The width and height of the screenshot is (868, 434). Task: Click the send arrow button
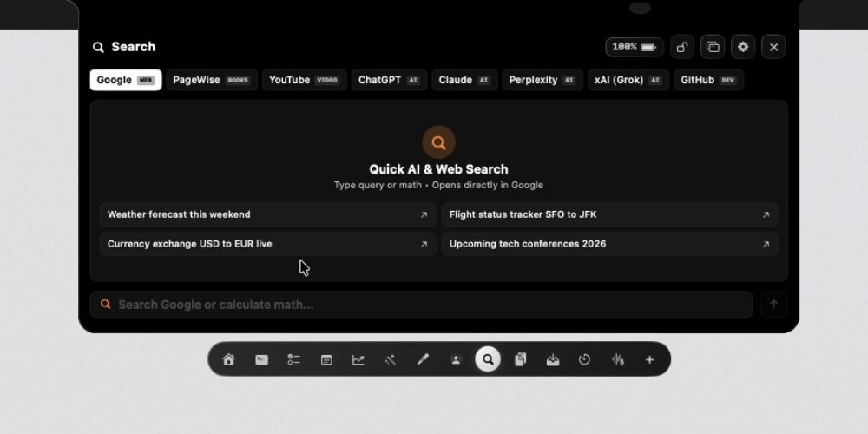(x=774, y=305)
